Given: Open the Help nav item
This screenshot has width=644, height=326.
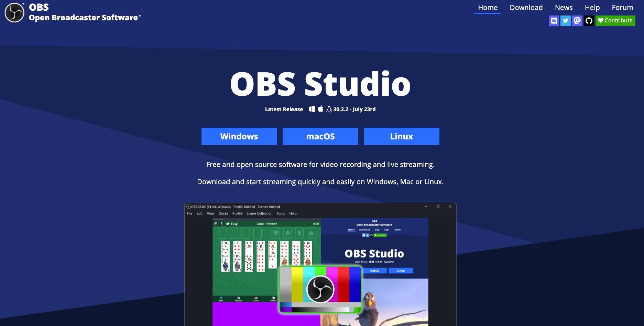Looking at the screenshot, I should (592, 8).
